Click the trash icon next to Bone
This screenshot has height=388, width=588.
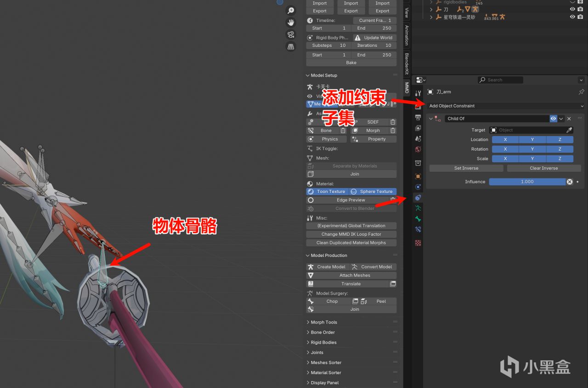click(343, 131)
